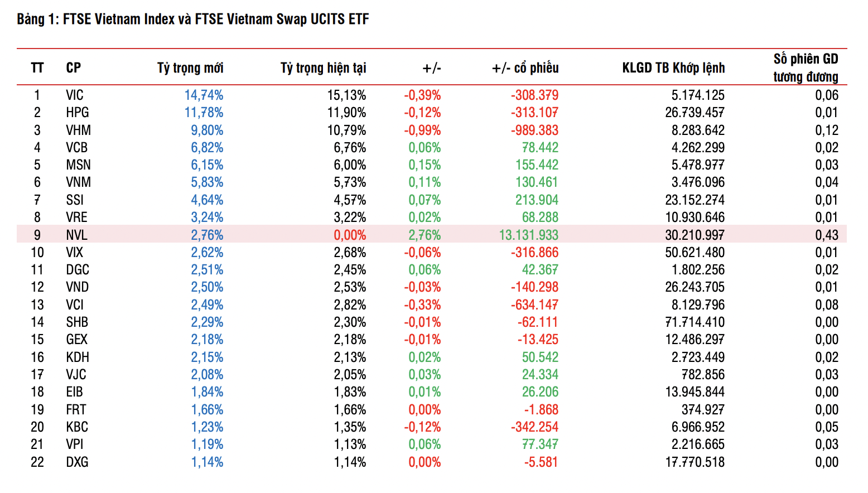Click the KBC share change -342.254
Image resolution: width=868 pixels, height=493 pixels.
534,427
